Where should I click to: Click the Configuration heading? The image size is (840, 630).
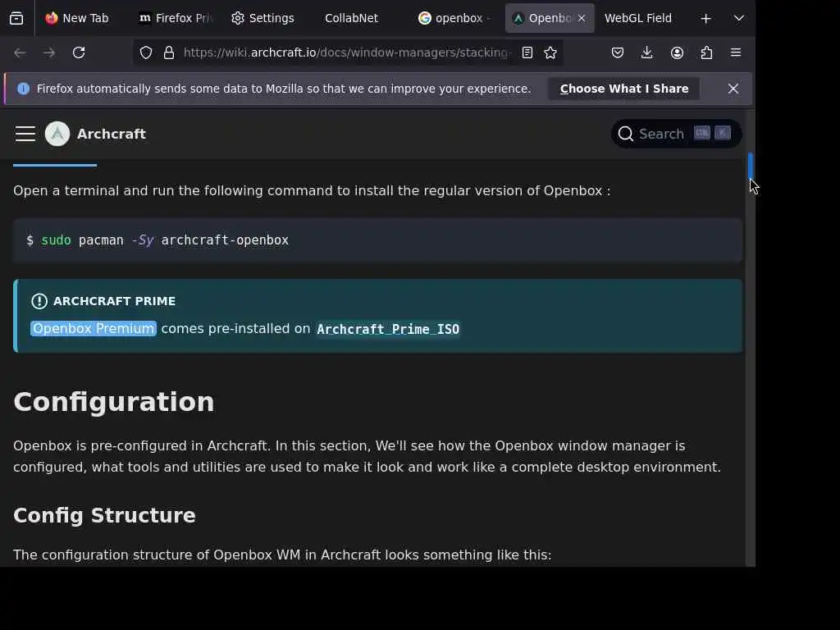point(114,402)
